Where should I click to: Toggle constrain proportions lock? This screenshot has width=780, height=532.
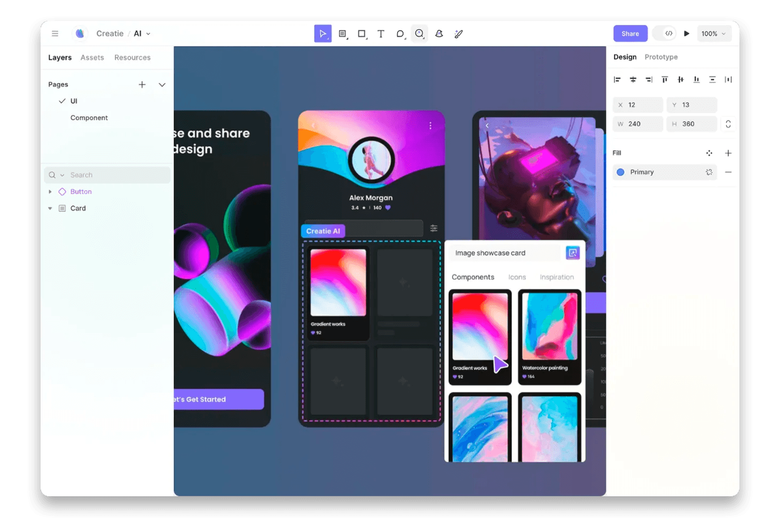pos(728,124)
